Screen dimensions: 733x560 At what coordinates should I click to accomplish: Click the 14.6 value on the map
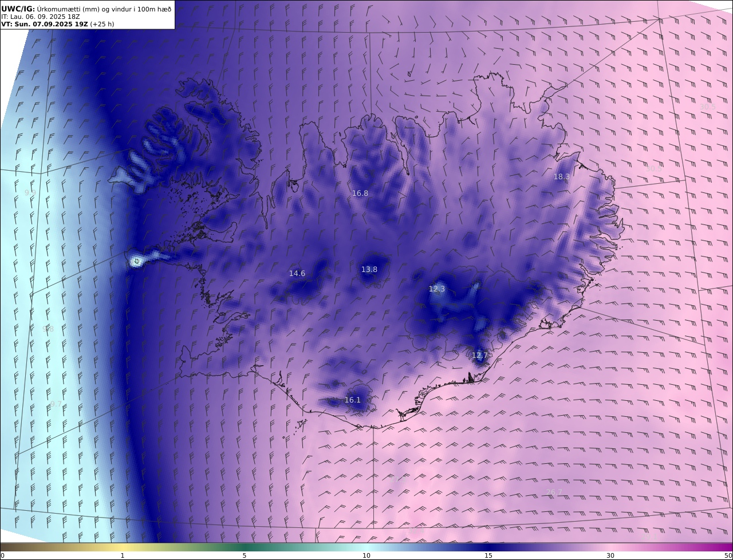pyautogui.click(x=297, y=274)
